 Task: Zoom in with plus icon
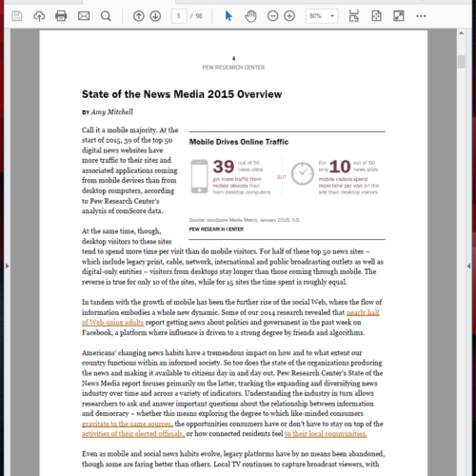(x=289, y=16)
